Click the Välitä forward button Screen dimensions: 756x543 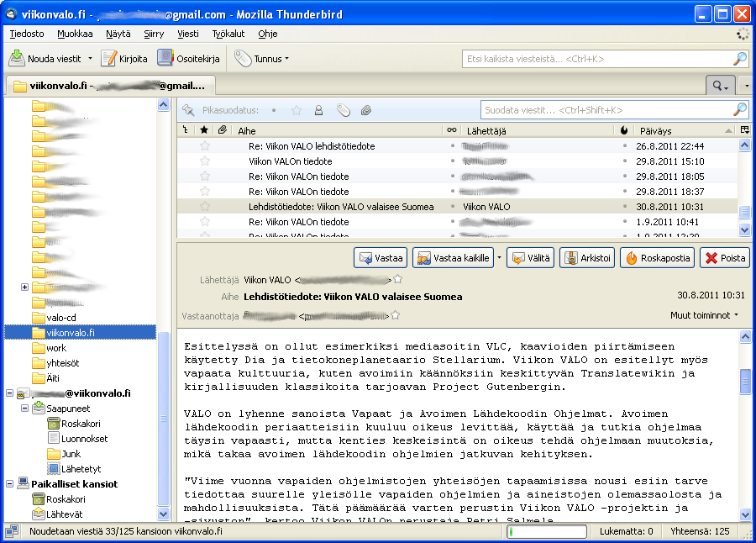coord(531,258)
